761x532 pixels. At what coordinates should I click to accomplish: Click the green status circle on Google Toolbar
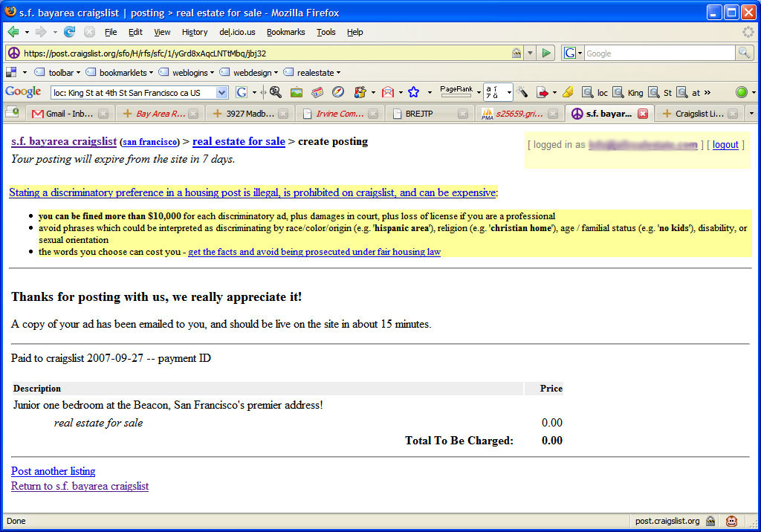741,92
